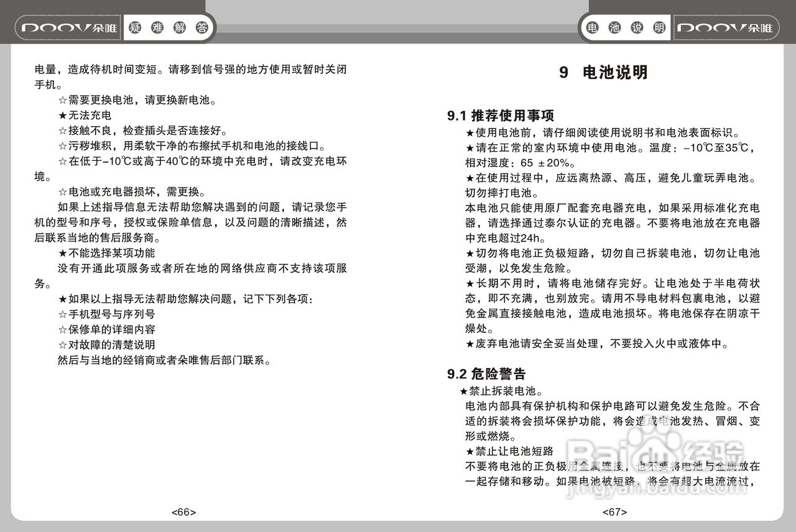Select the 电 circle icon in header
Viewport: 796px width, 532px height.
tap(592, 27)
